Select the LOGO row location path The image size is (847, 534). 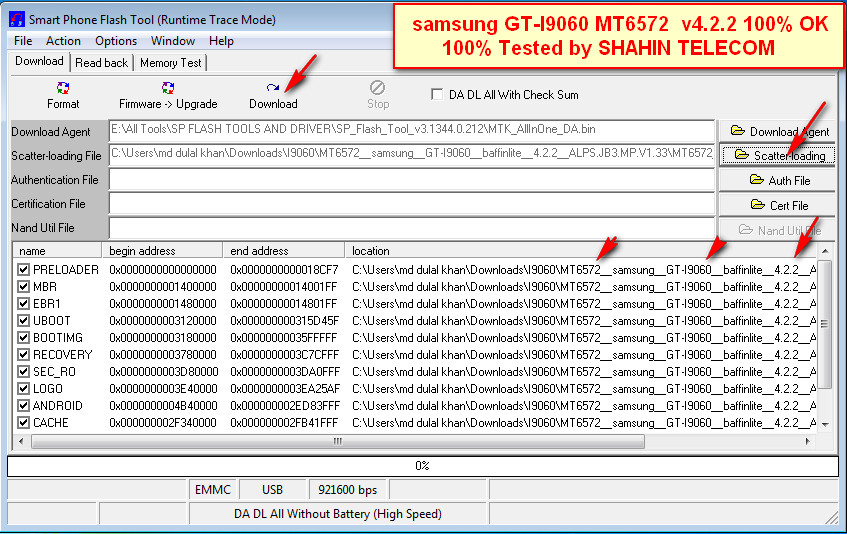[584, 389]
